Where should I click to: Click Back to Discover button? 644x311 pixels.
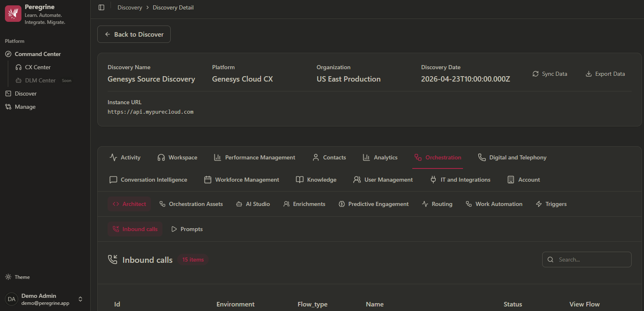134,34
